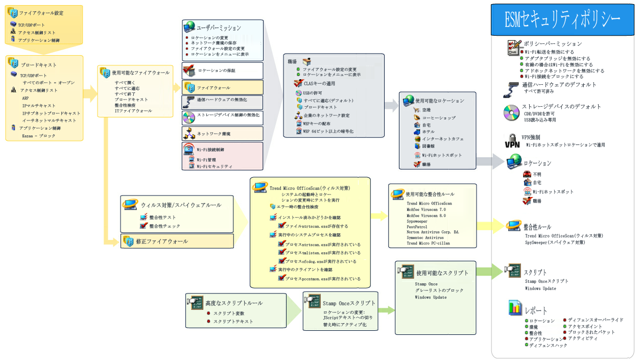This screenshot has width=640, height=364.
Task: Select "ITファイアウォール" in the firewall list
Action: pos(133,111)
